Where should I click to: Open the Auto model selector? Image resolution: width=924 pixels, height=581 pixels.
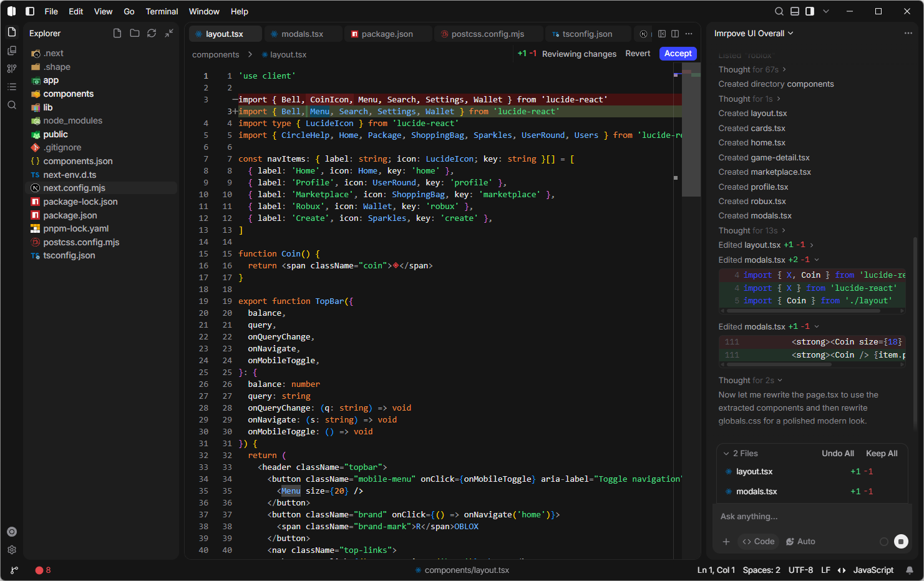(800, 542)
